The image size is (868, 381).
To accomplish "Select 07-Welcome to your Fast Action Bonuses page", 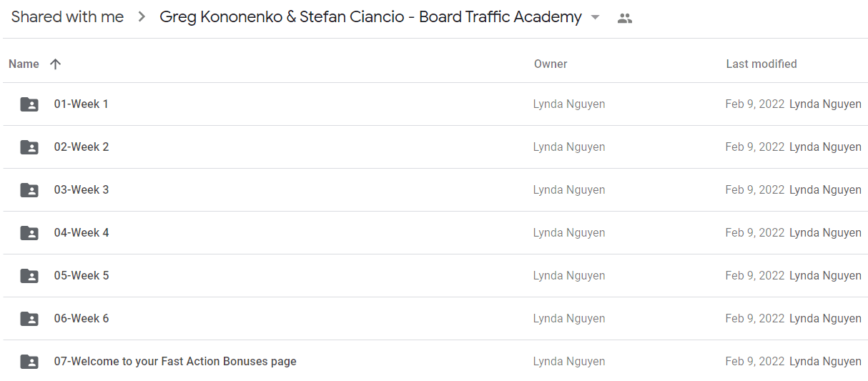I will pos(175,362).
